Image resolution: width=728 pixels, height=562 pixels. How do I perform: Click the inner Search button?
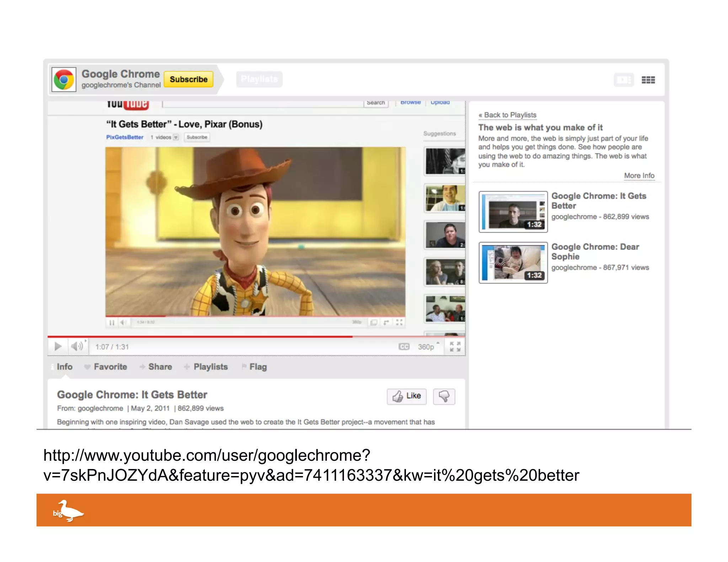coord(376,103)
